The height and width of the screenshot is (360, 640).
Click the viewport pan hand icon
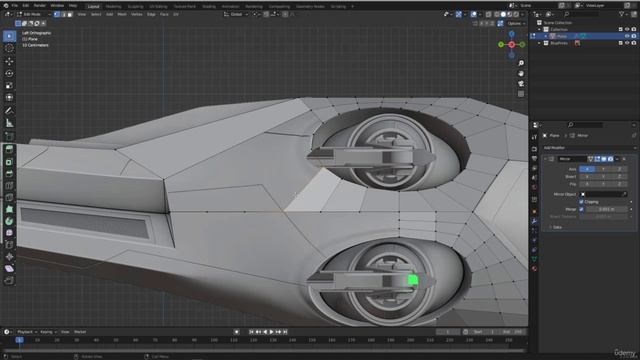coord(521,73)
